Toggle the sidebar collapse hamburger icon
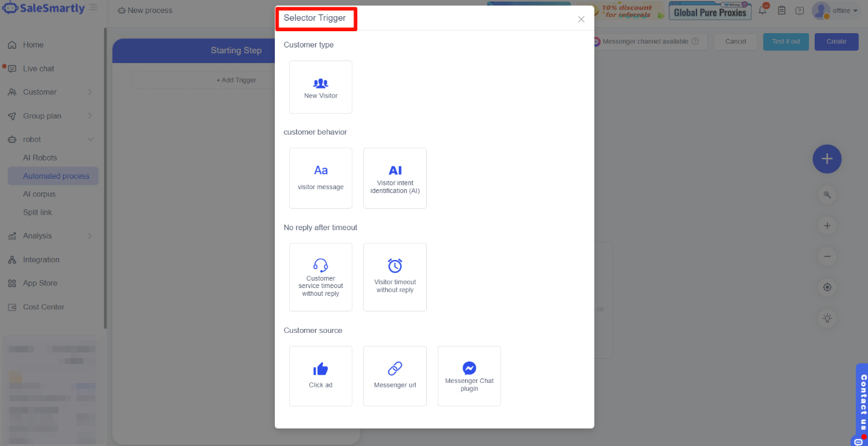The height and width of the screenshot is (446, 868). (94, 8)
